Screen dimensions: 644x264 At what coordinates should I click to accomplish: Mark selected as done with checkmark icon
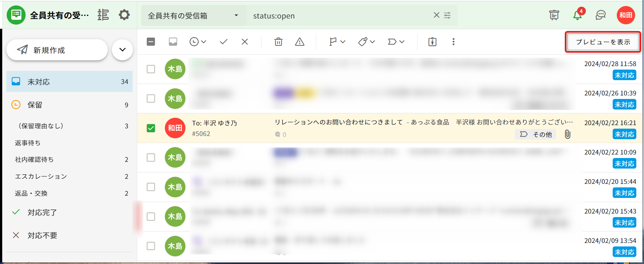(x=223, y=42)
